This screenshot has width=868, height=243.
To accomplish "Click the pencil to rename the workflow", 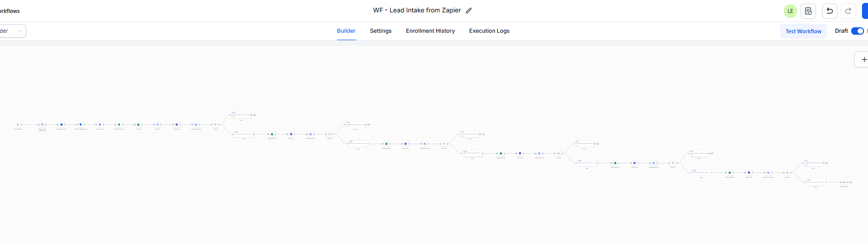I will [469, 10].
